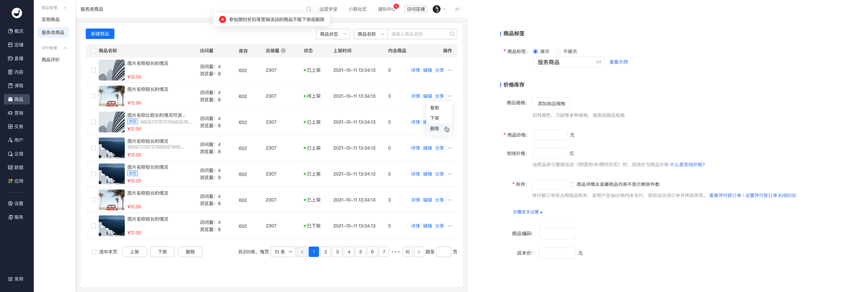Open the 常用 menu at sidebar bottom
Screen dimensions: 868x292
[x=17, y=279]
